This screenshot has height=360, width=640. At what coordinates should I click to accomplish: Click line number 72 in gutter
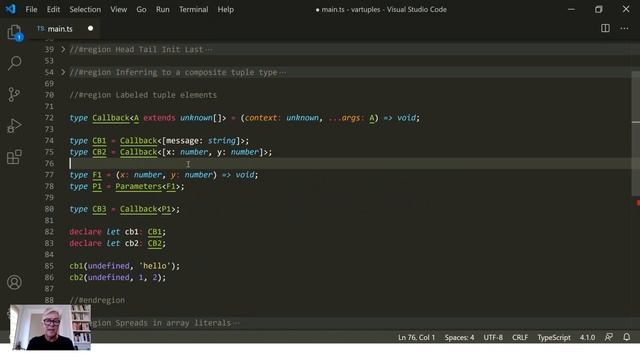(49, 118)
